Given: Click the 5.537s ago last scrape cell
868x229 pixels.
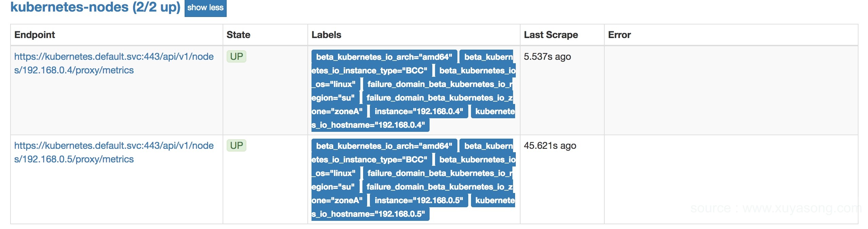Looking at the screenshot, I should point(547,56).
